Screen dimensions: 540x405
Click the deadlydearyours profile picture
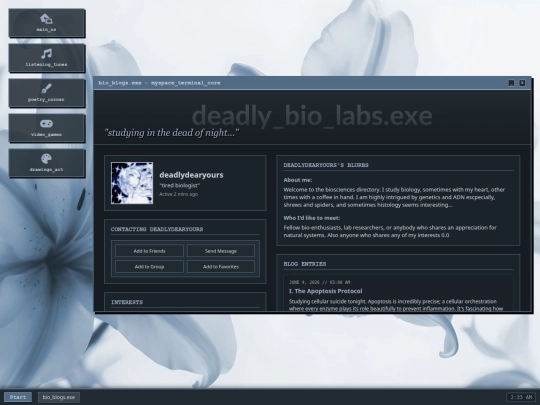point(132,183)
